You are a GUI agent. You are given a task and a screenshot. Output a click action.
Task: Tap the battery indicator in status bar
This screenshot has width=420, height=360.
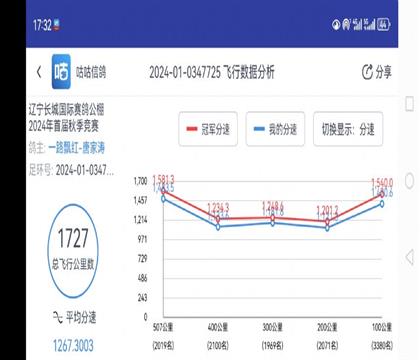point(384,24)
